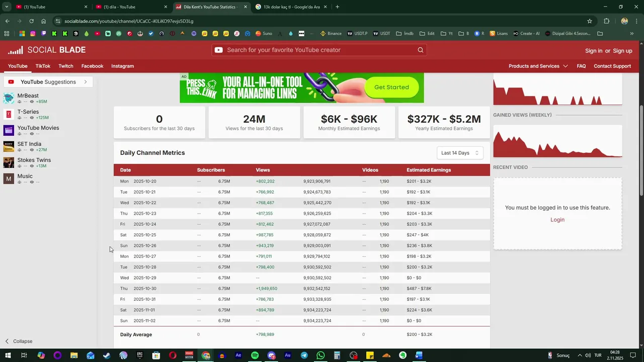Viewport: 644px width, 362px height.
Task: Open the new tab plus button
Action: 337,7
